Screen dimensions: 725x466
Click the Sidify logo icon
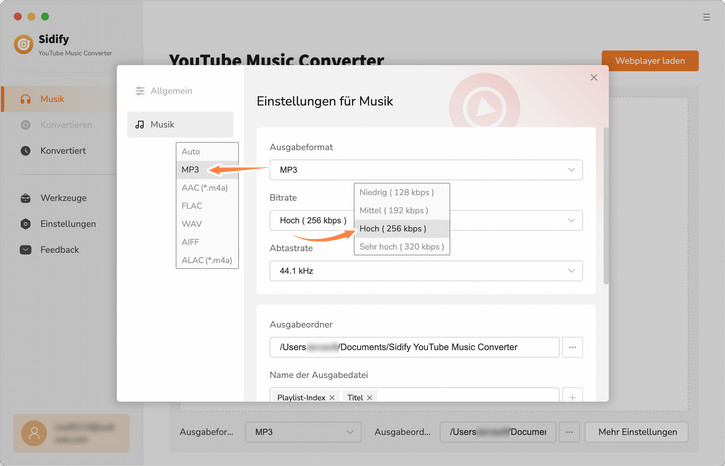click(x=24, y=44)
